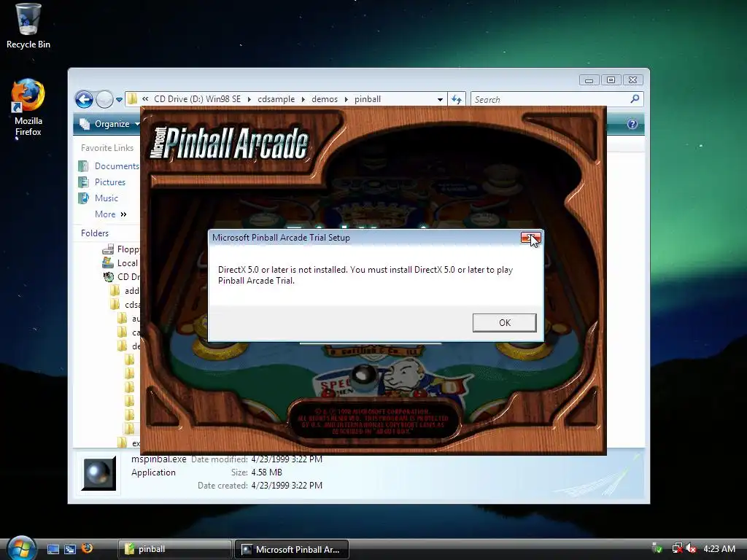The image size is (747, 560).
Task: Switch to the Microsoft Pinball Ar... taskbar button
Action: click(292, 549)
